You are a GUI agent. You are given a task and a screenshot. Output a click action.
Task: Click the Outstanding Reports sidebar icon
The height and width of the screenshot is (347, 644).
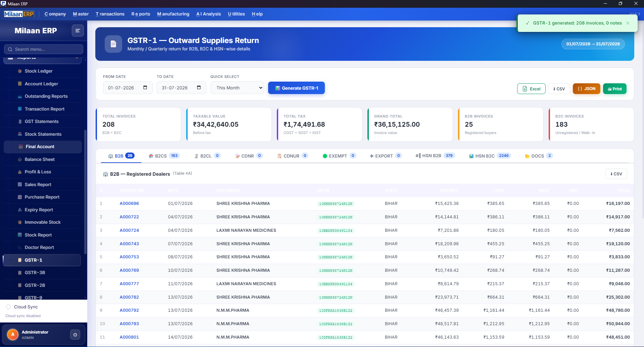20,96
